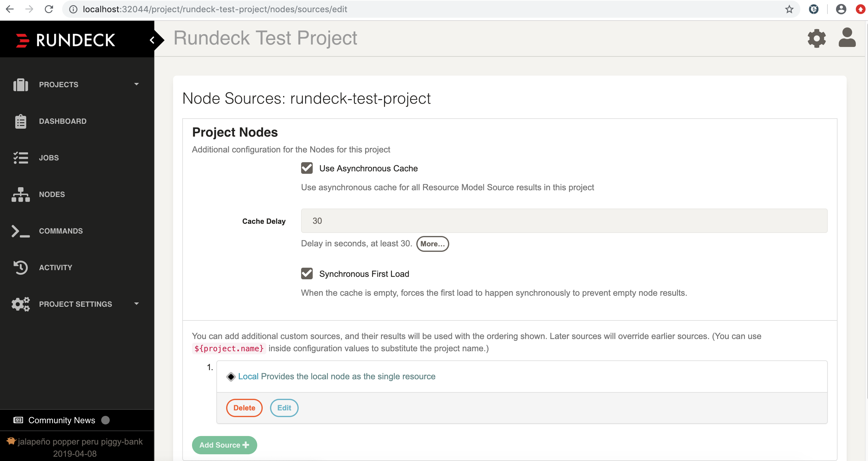Open Commands via the terminal icon

tap(20, 231)
